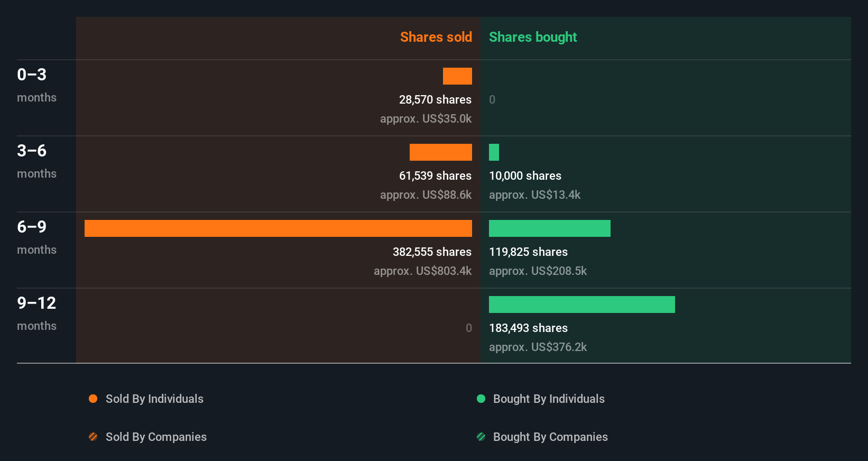The image size is (868, 461).
Task: Click the approx. US$803.4k value
Action: coord(422,271)
